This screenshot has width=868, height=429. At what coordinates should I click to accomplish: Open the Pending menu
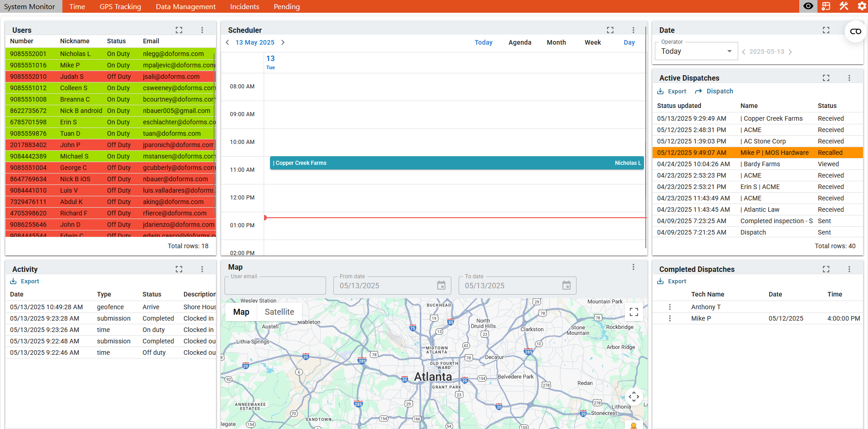(287, 6)
